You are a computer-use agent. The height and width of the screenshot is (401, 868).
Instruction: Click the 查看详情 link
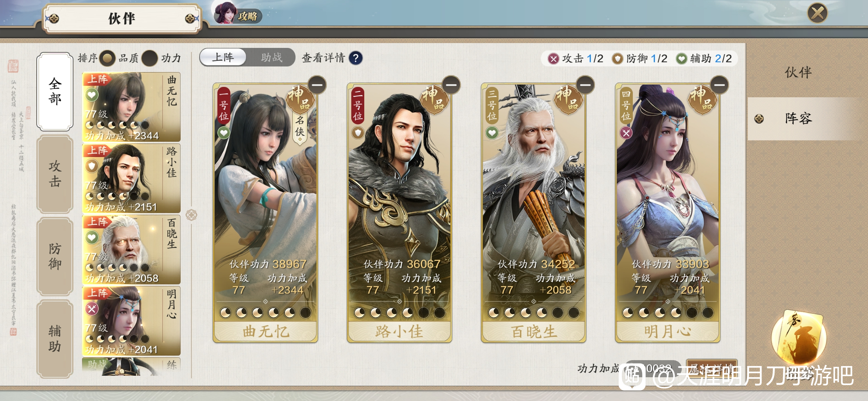(323, 58)
